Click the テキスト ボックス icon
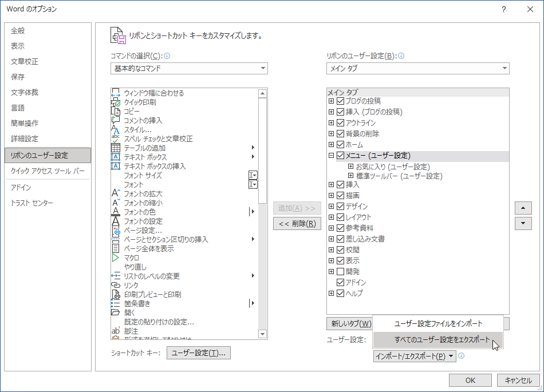This screenshot has height=392, width=544. (x=116, y=157)
